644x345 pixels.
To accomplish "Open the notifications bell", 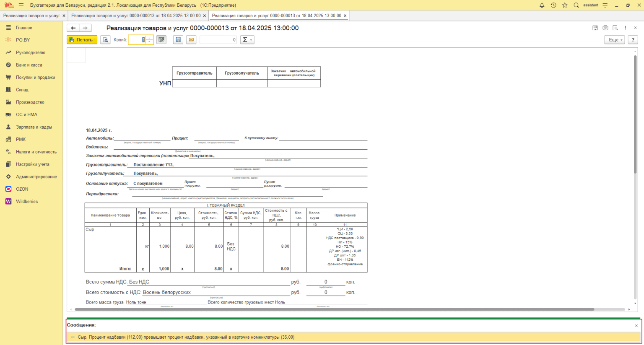I will point(542,5).
